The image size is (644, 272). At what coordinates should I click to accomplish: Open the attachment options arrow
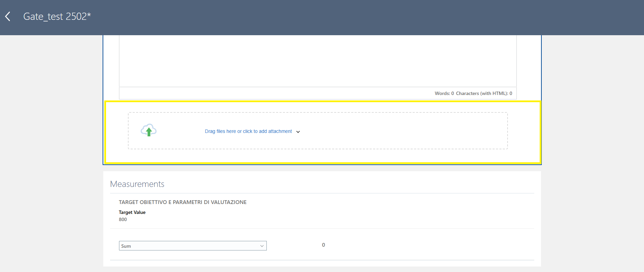[x=298, y=132]
